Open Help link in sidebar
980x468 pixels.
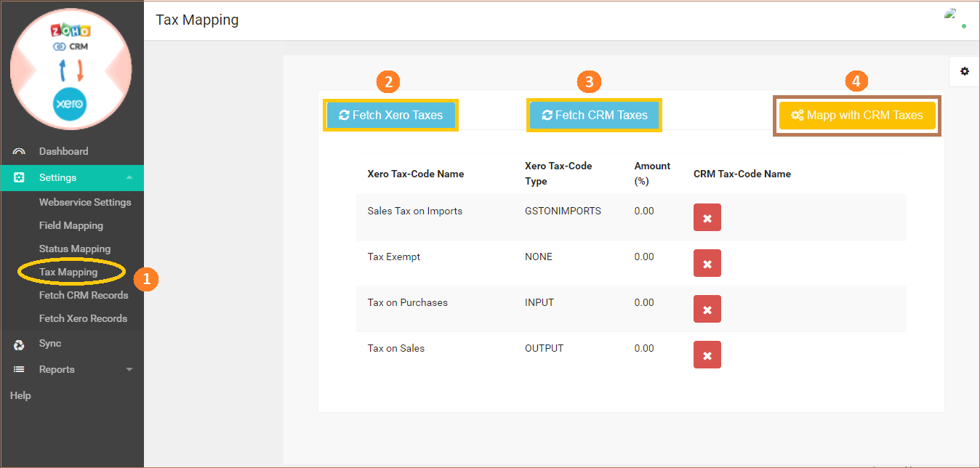tap(20, 395)
